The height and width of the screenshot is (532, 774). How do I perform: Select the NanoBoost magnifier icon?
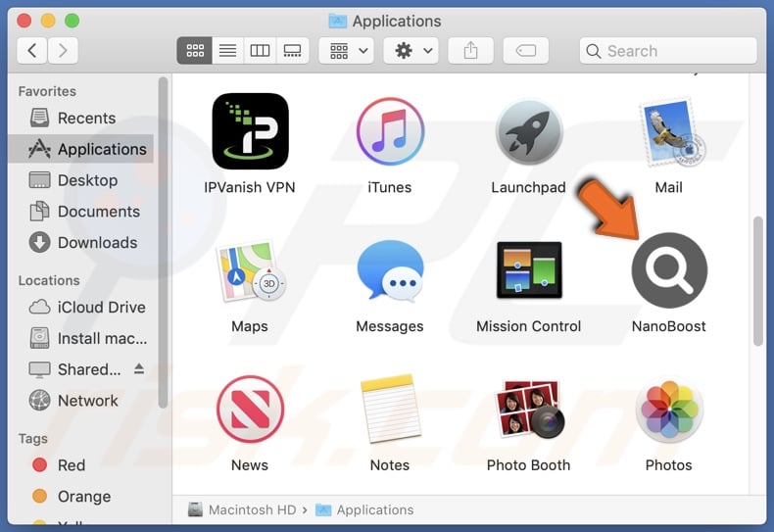click(x=669, y=270)
